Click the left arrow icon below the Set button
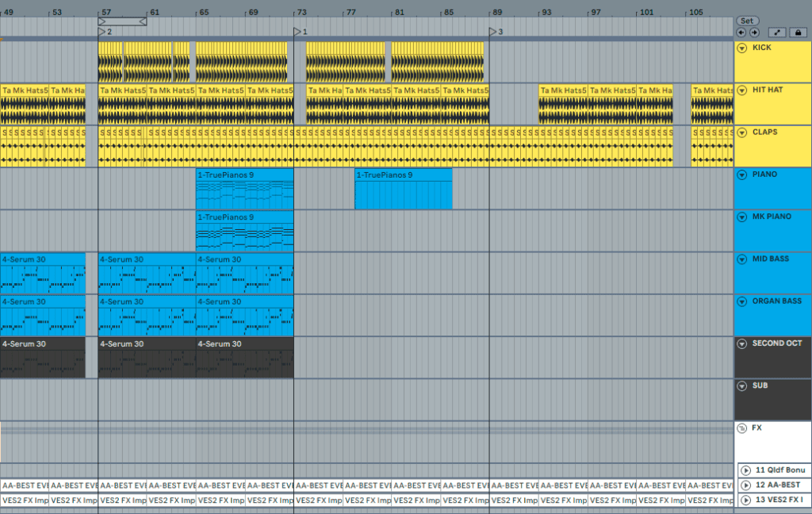This screenshot has width=812, height=514. pyautogui.click(x=741, y=33)
